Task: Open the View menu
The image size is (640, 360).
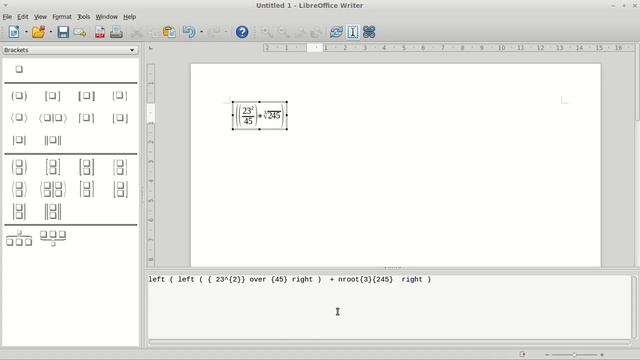Action: (40, 17)
